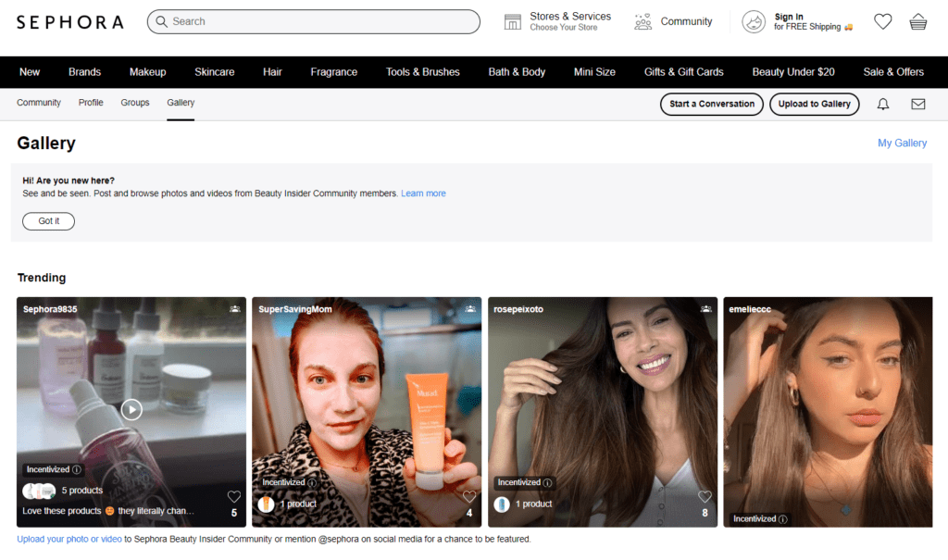Like the SuperSavingMom photo
The width and height of the screenshot is (948, 560).
click(x=469, y=497)
